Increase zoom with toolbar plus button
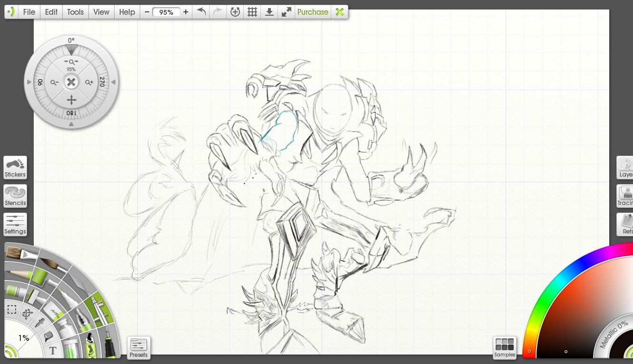 [186, 12]
